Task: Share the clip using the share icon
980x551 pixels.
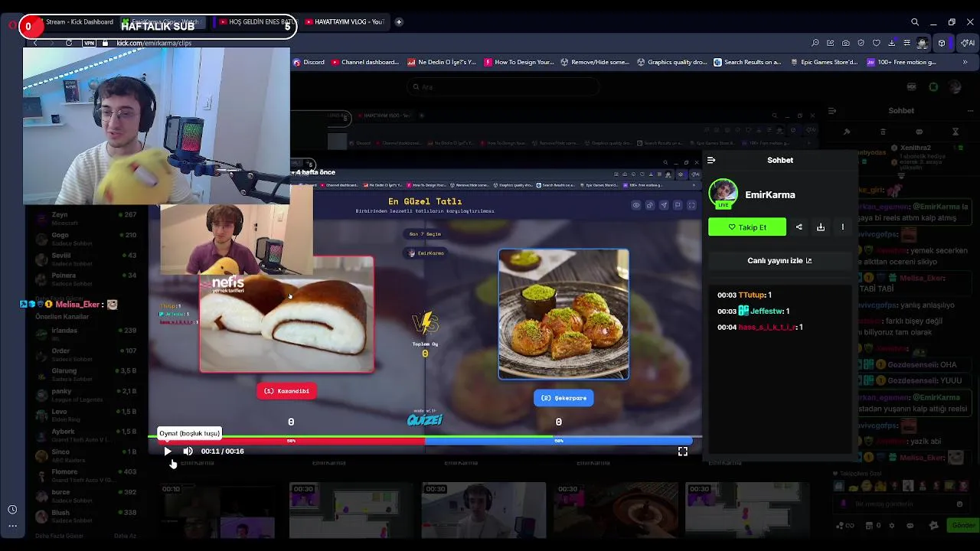Action: [799, 227]
